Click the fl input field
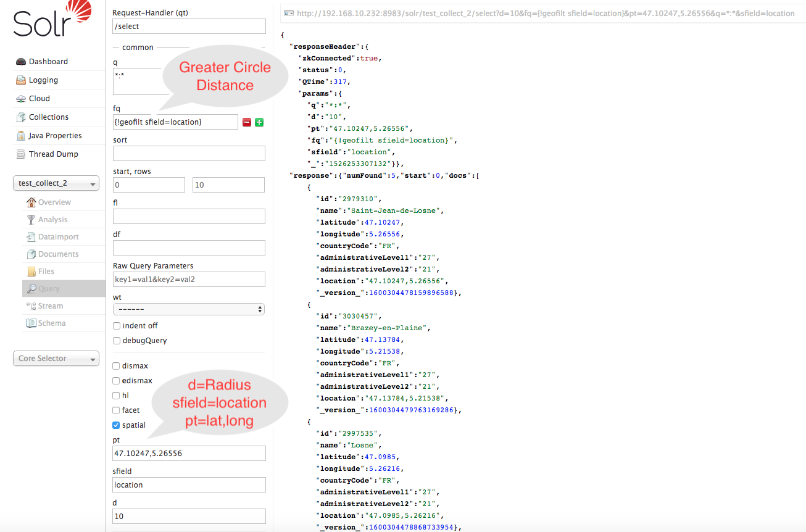Image resolution: width=806 pixels, height=532 pixels. (x=189, y=217)
